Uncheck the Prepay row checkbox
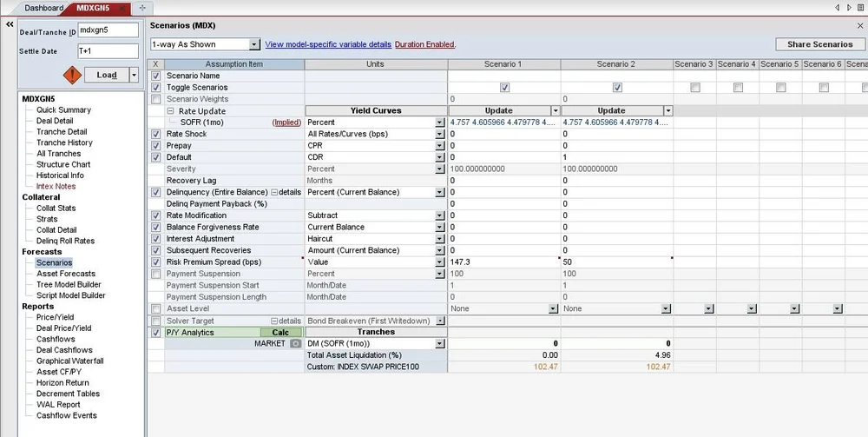This screenshot has height=437, width=868. 156,146
